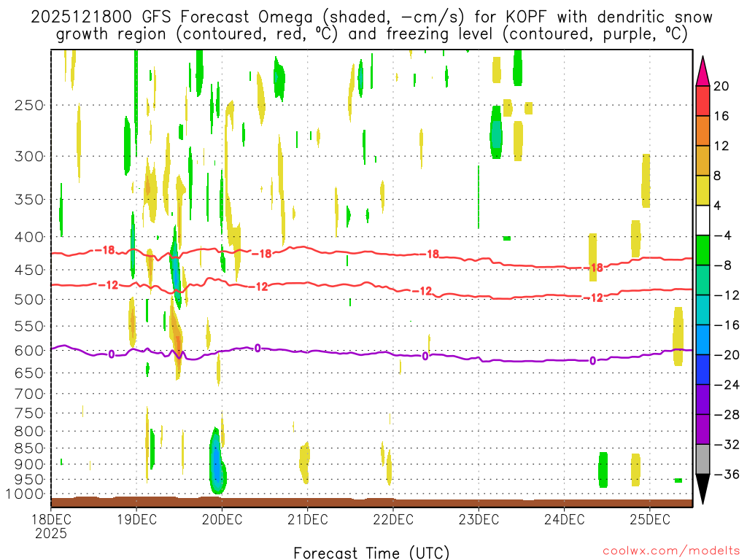Screen dimensions: 747x560
Task: Click the colorbar value label -20
Action: (x=727, y=355)
